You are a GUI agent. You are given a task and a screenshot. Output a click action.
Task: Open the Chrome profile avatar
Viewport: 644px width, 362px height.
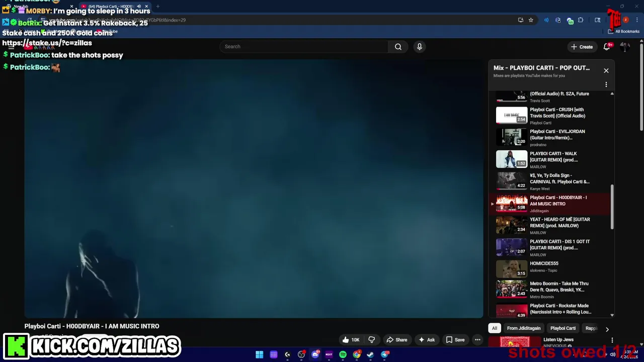pyautogui.click(x=626, y=20)
